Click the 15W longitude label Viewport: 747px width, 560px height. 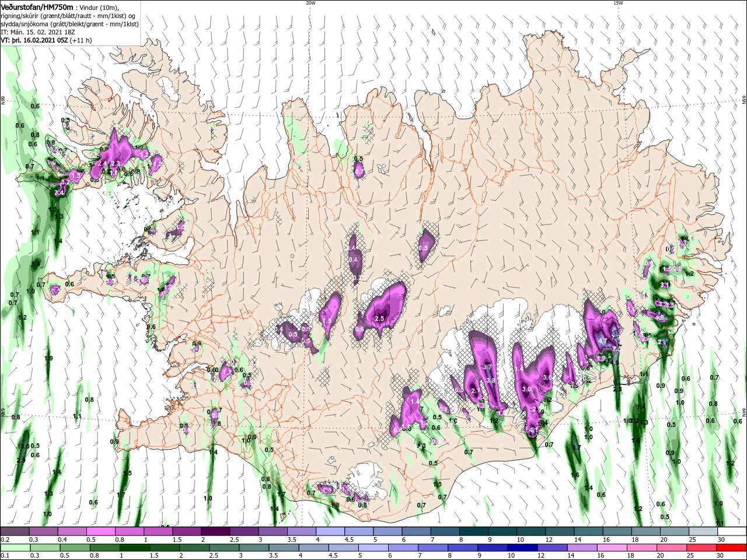[618, 3]
